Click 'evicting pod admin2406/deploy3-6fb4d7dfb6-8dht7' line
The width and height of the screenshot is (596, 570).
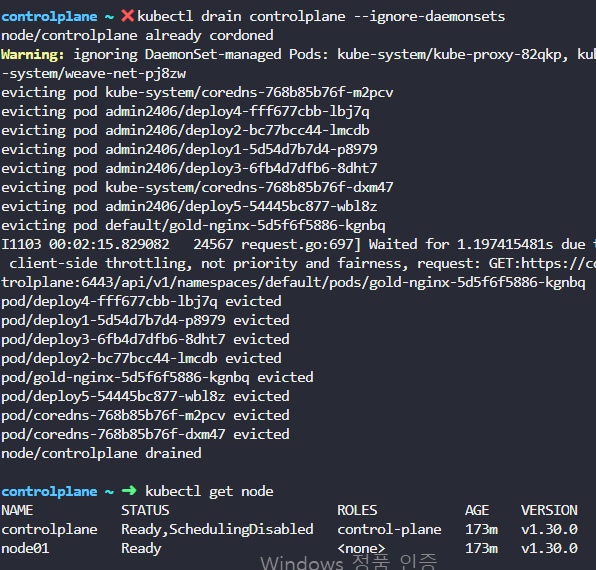pos(189,169)
